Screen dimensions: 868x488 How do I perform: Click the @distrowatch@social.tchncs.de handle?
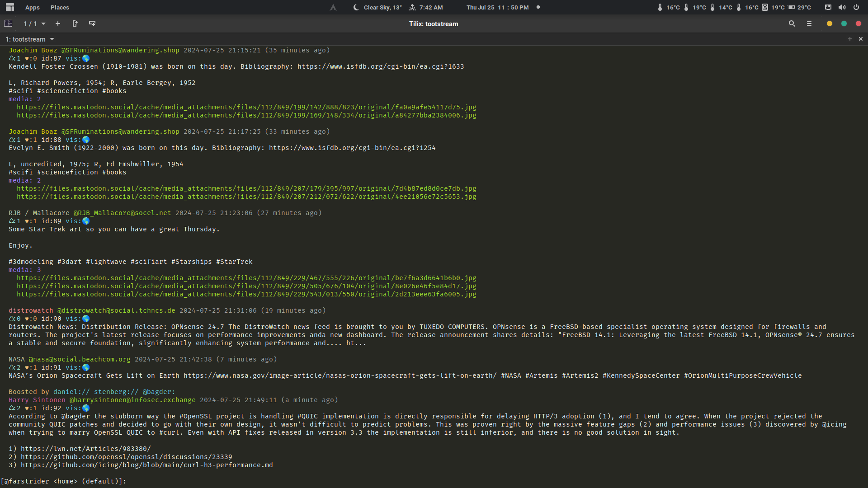[x=116, y=310]
